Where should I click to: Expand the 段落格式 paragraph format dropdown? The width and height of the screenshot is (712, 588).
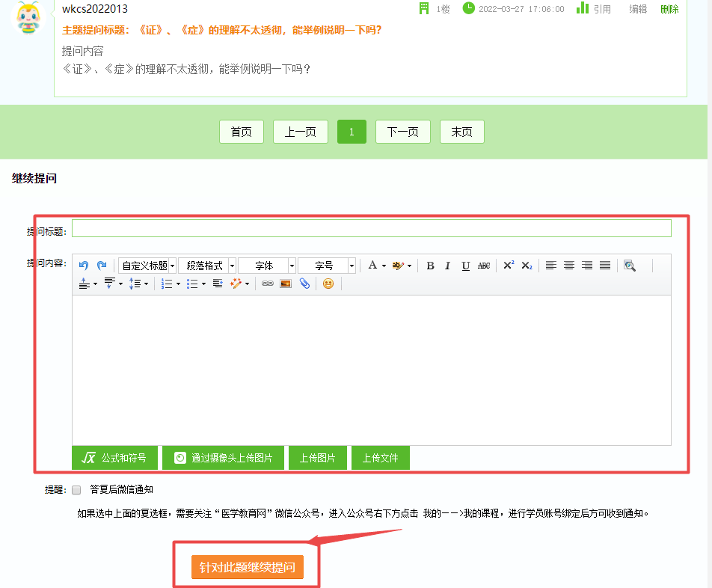(x=206, y=265)
